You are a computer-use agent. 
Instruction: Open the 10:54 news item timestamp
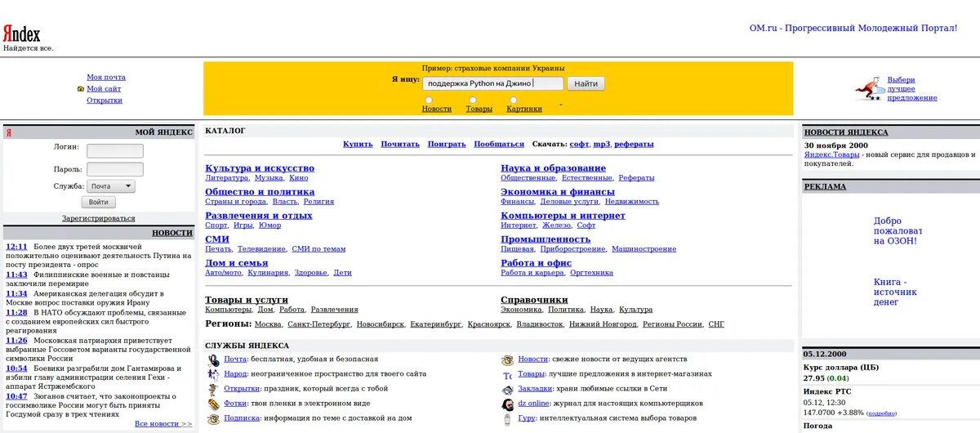pyautogui.click(x=16, y=368)
